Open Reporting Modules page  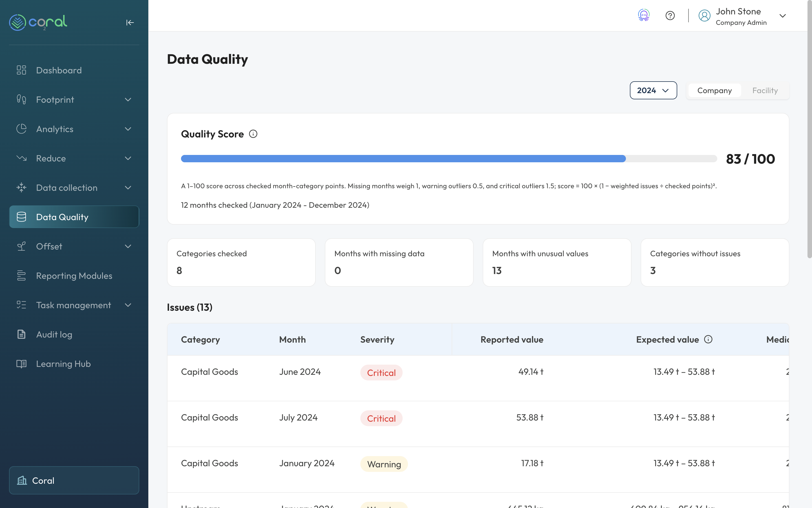coord(74,276)
